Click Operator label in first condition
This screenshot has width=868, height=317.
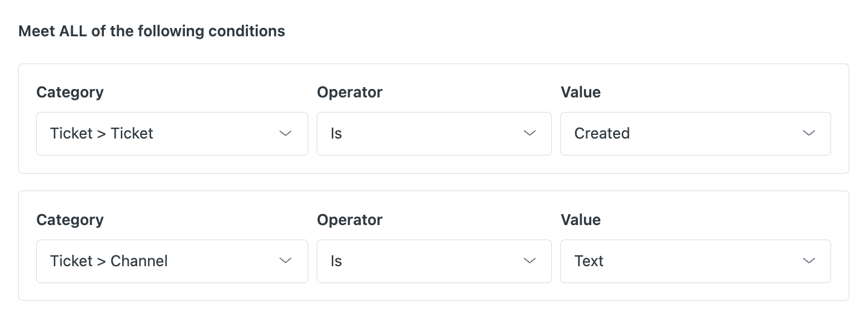coord(350,92)
